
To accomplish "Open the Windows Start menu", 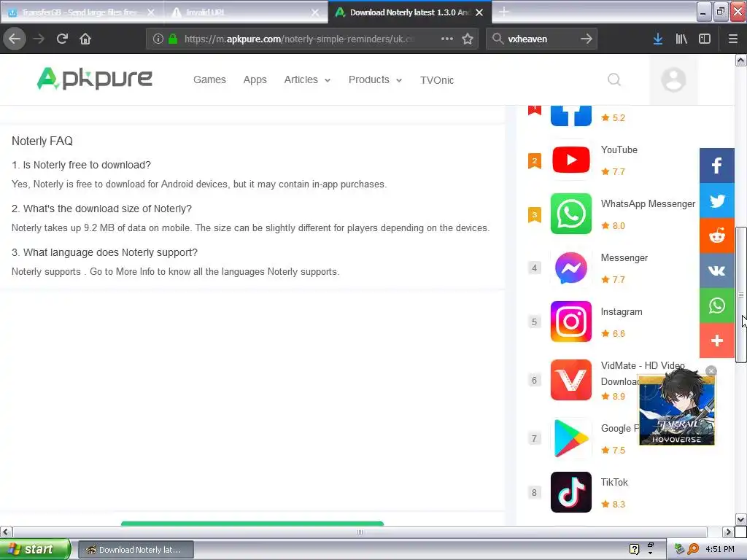I will 35,549.
